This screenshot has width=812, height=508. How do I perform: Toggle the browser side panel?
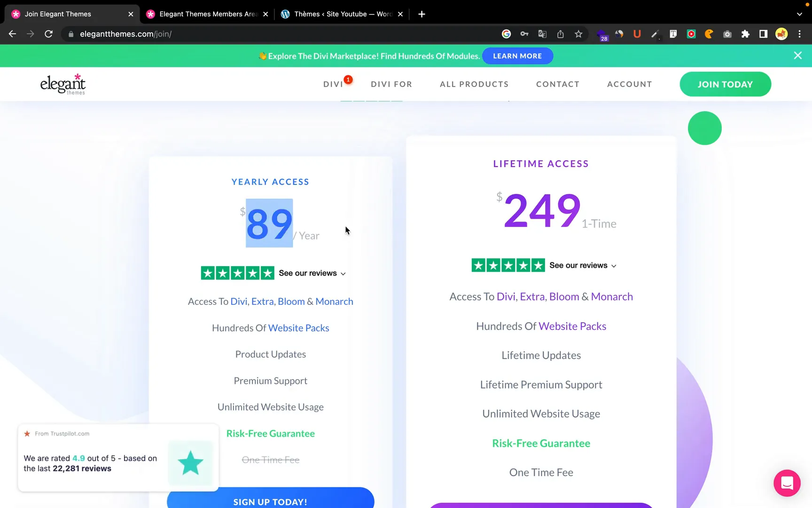(x=763, y=34)
